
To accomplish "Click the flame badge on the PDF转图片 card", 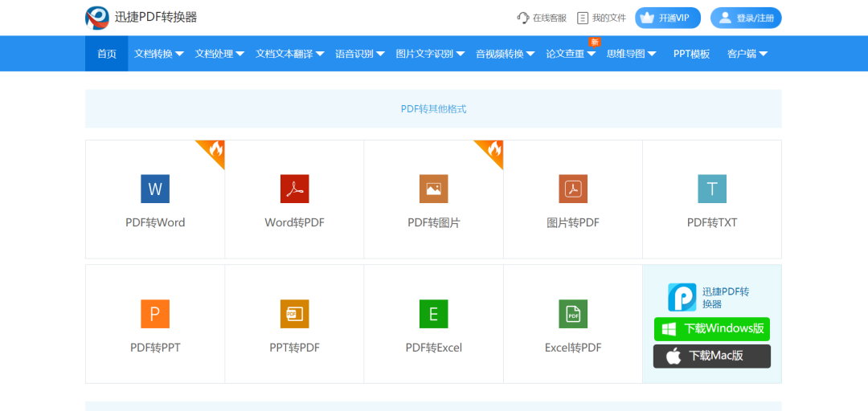I will click(x=493, y=150).
